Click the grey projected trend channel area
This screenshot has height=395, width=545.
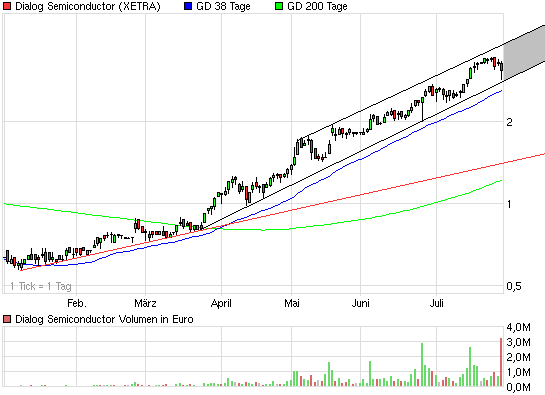click(x=524, y=52)
